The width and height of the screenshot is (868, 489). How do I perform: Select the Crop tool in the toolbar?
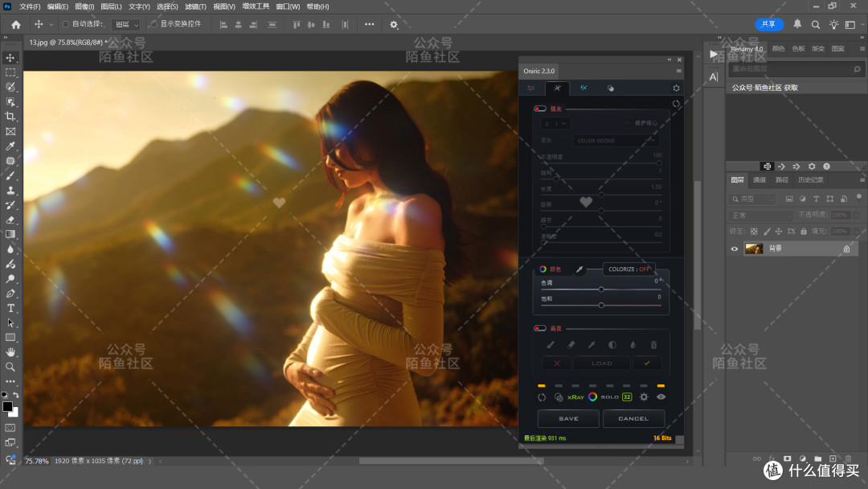(x=10, y=117)
